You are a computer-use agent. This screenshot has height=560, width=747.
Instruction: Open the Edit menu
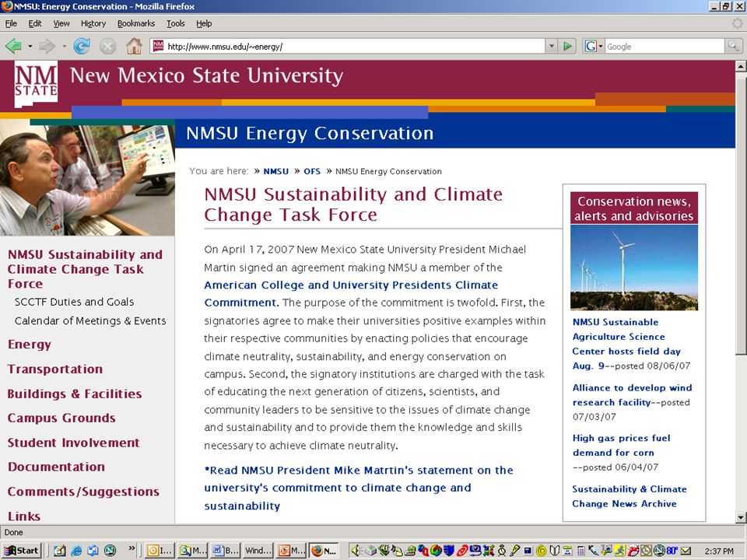pos(35,23)
